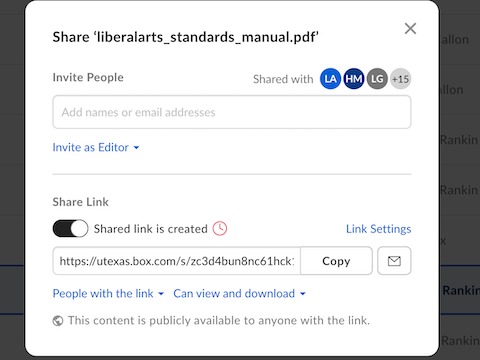The image size is (480, 360).
Task: Click the HM collaborator avatar
Action: point(354,79)
